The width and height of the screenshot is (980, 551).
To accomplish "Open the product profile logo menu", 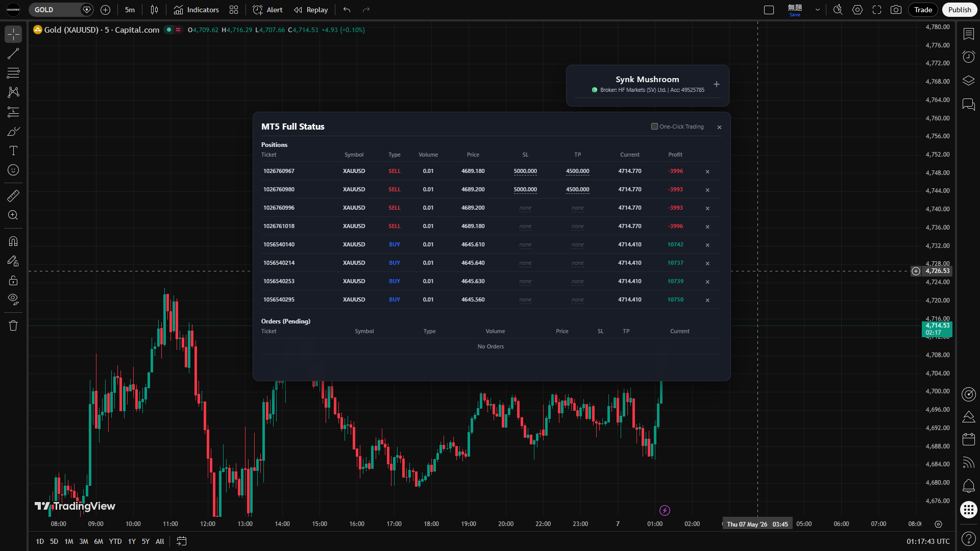I will click(13, 10).
